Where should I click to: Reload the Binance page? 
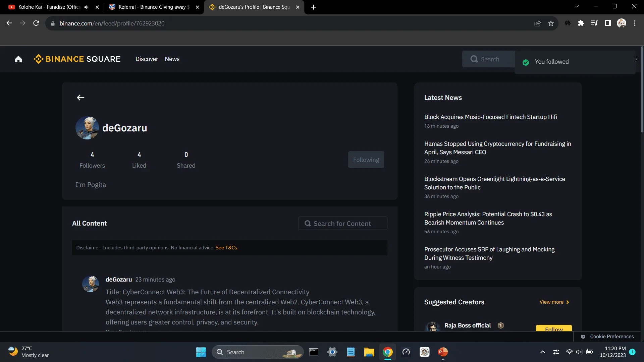click(x=36, y=23)
